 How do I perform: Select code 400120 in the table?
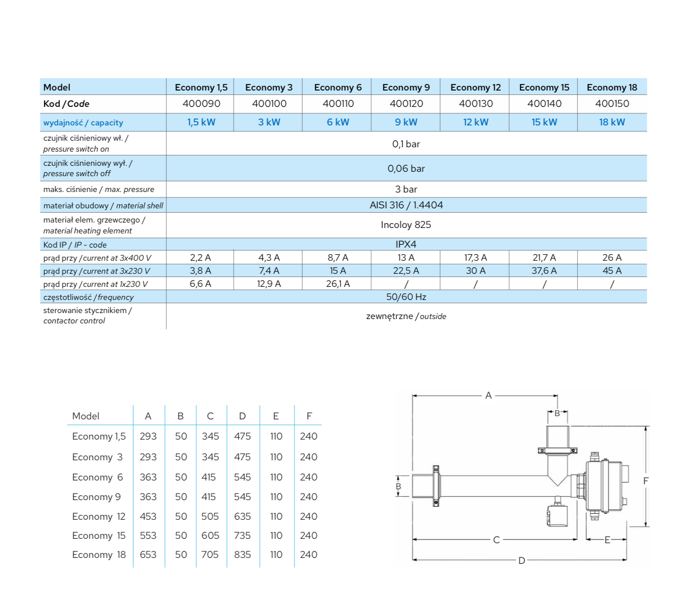406,104
